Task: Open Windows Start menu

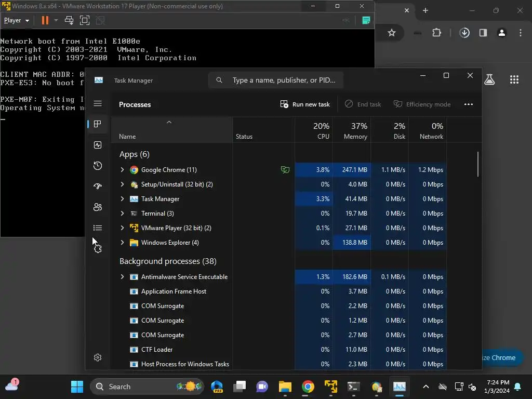Action: pyautogui.click(x=77, y=387)
